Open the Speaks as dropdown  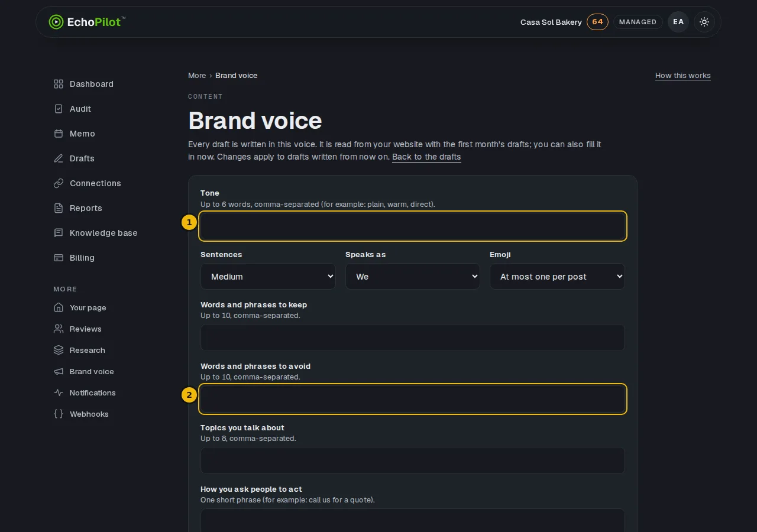point(413,277)
